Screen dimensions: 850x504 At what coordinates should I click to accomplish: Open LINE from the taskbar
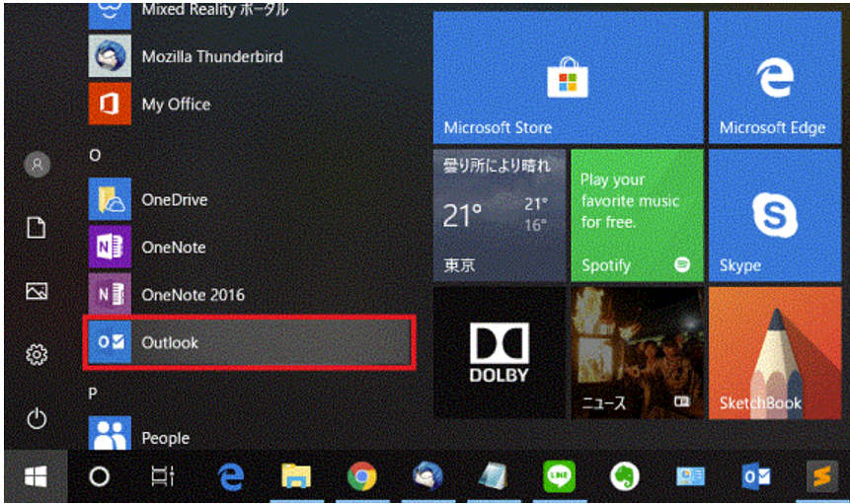[x=559, y=477]
